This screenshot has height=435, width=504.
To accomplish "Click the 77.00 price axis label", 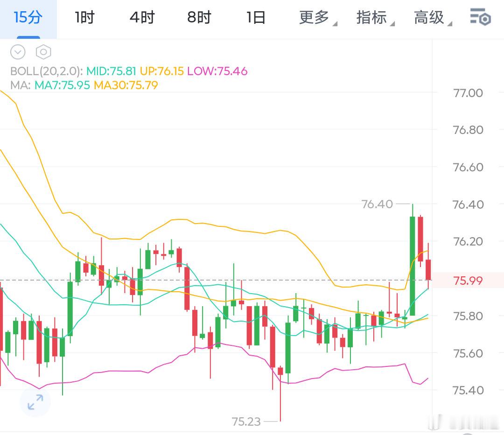I will (468, 93).
